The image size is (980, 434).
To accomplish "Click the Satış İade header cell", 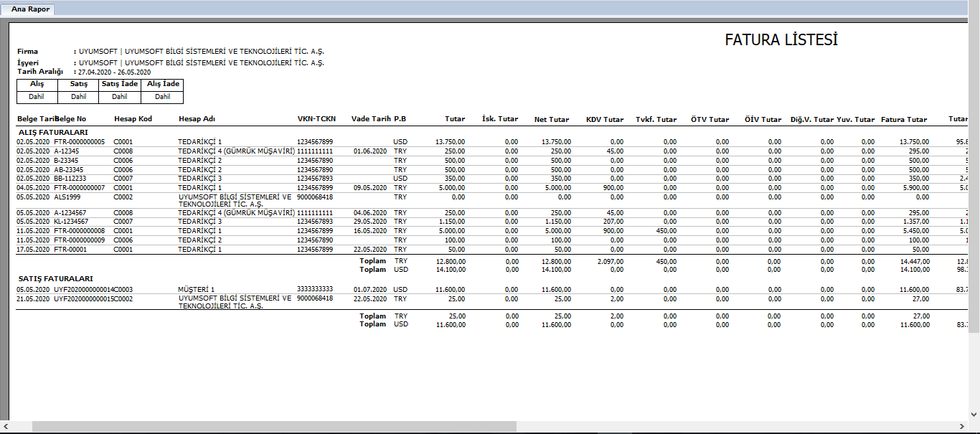I will 120,85.
